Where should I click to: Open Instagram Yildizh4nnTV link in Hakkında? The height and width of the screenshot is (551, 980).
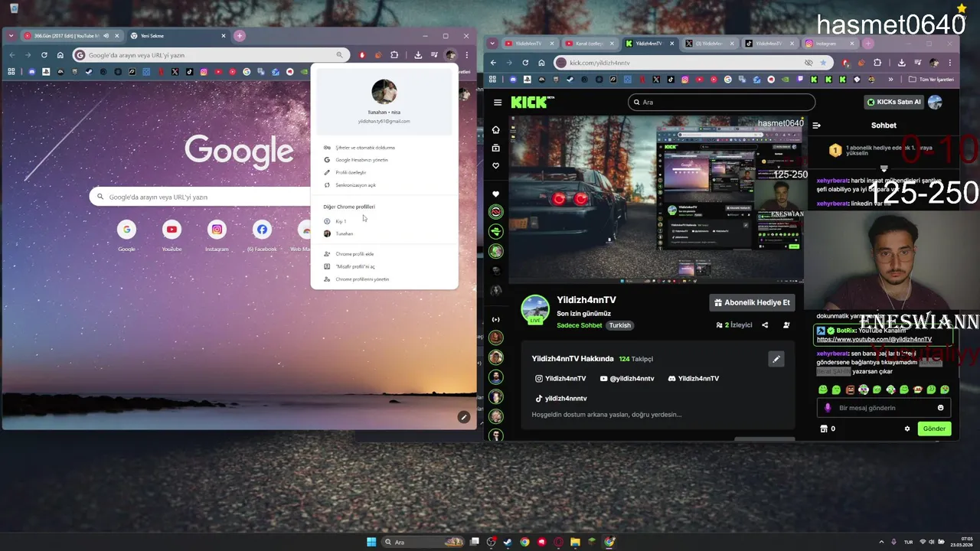click(560, 379)
